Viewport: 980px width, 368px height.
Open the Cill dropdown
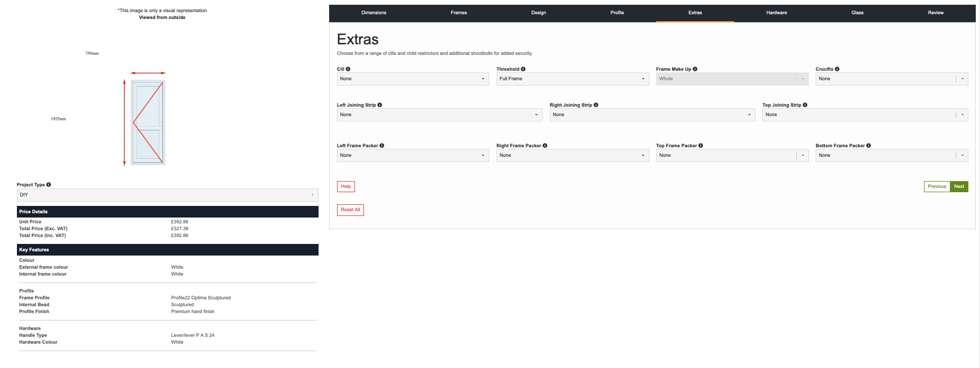click(x=413, y=79)
